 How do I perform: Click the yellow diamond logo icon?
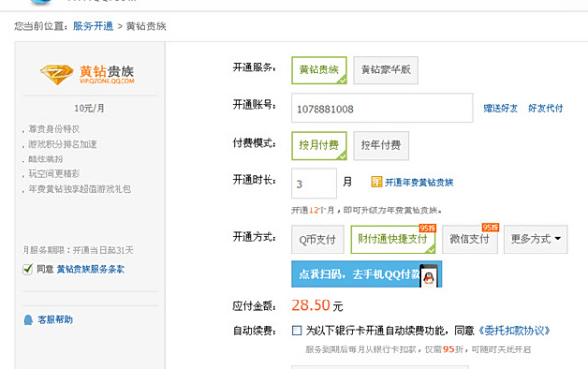tap(57, 73)
